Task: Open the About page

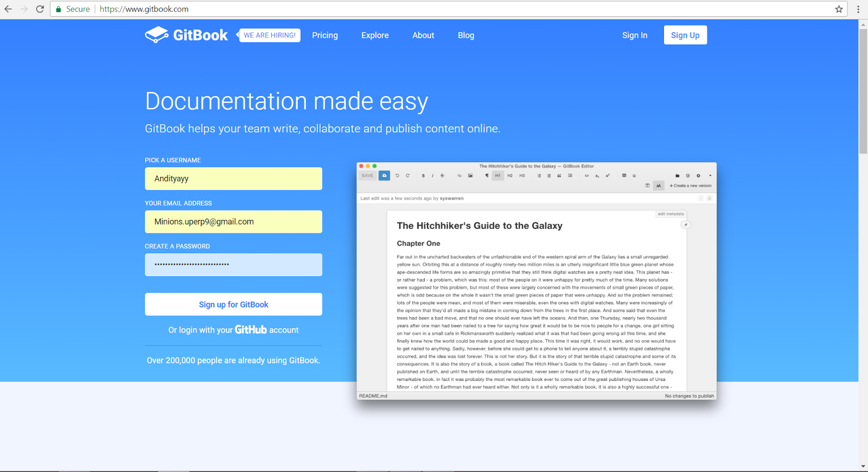Action: (423, 35)
